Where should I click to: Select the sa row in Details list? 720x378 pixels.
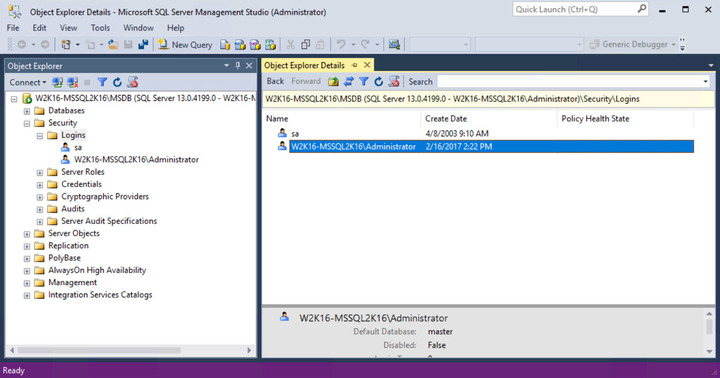(x=478, y=134)
